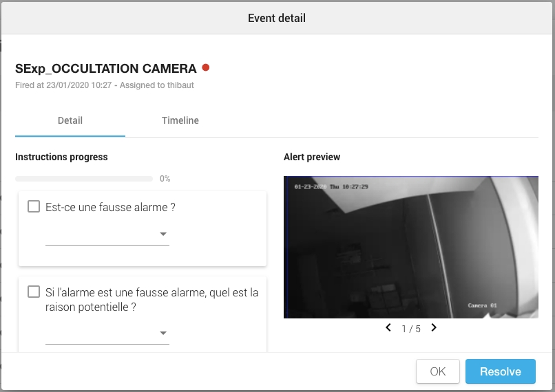This screenshot has height=392, width=555.
Task: Switch to the Timeline tab
Action: pos(180,120)
